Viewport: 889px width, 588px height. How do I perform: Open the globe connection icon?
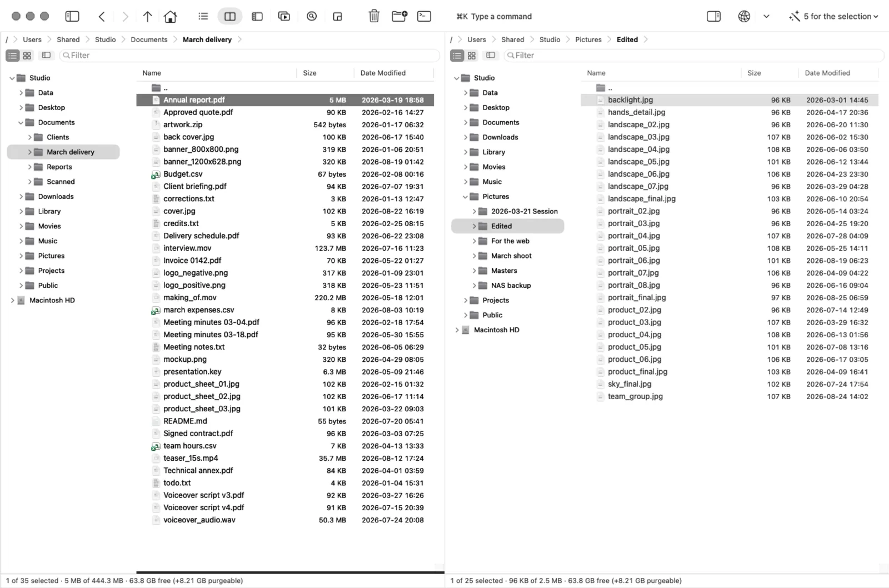pos(744,16)
